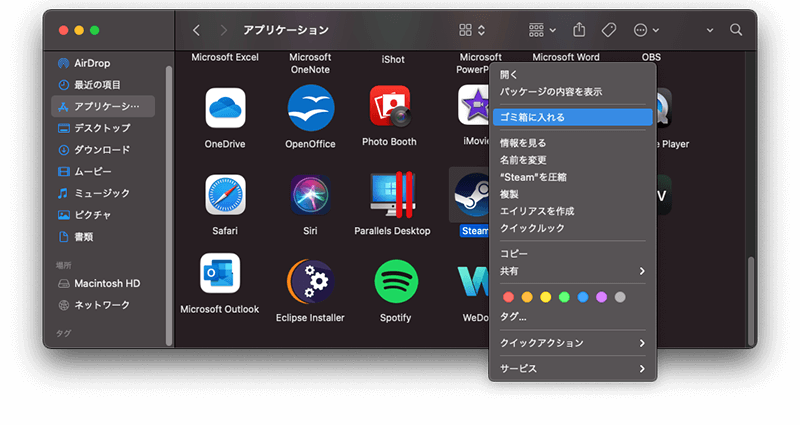This screenshot has height=425, width=800.
Task: Select the Parallels Desktop icon
Action: 392,194
